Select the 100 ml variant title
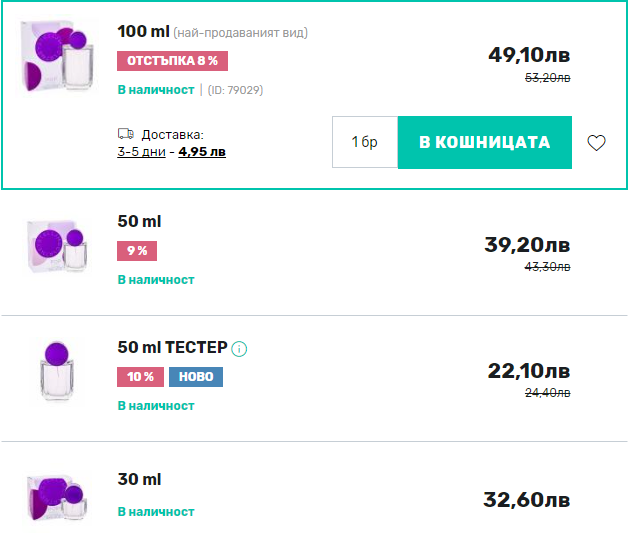Image resolution: width=631 pixels, height=539 pixels. click(x=143, y=32)
